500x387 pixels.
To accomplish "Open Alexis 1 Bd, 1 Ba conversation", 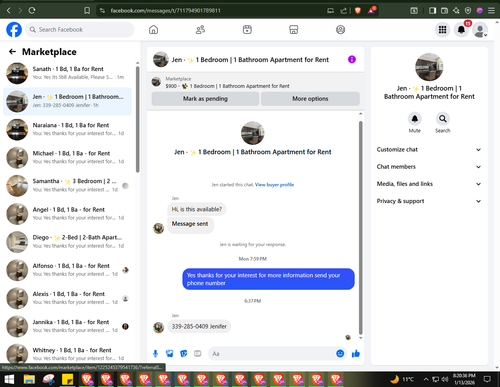I will pyautogui.click(x=67, y=298).
